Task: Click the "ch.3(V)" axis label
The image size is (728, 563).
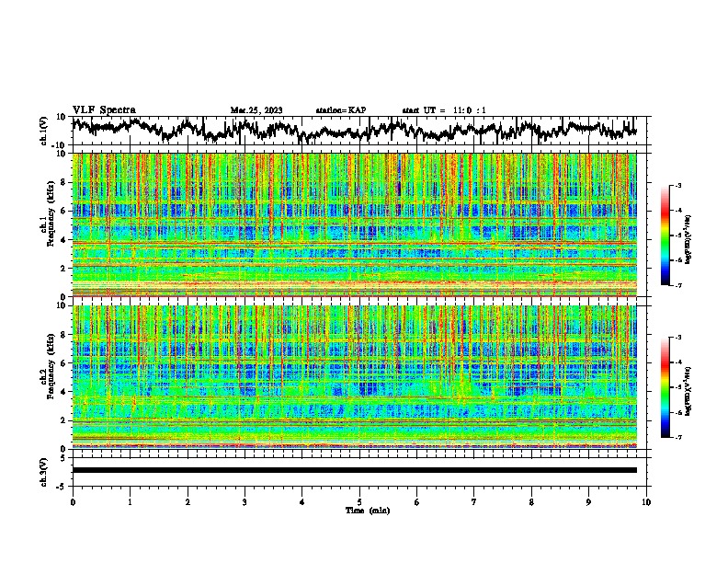Action: 44,472
